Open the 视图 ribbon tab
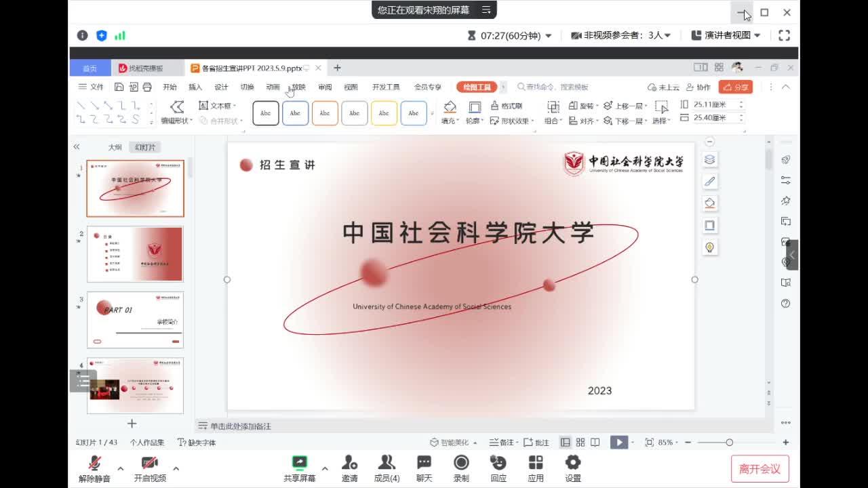 tap(351, 87)
